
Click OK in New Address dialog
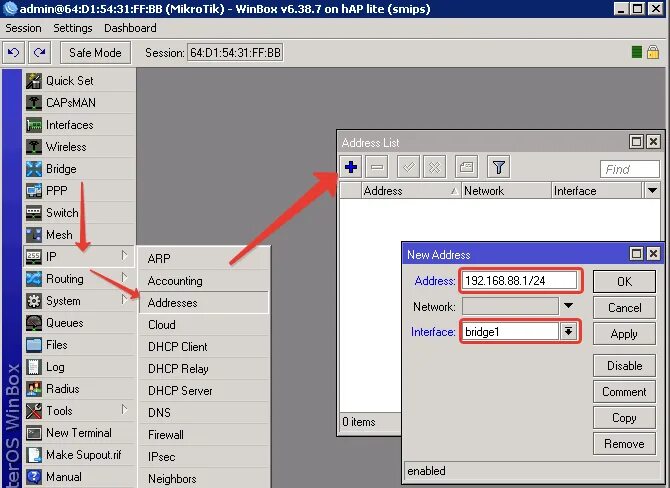[x=624, y=281]
